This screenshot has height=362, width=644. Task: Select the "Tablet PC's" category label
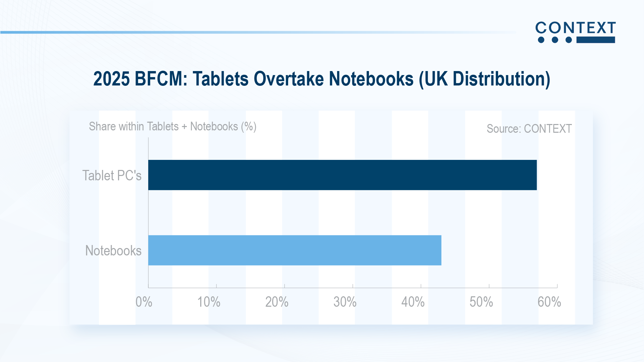coord(112,176)
